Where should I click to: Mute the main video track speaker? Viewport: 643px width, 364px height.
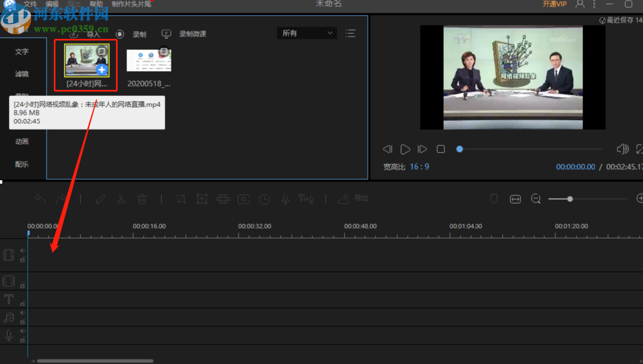coord(23,251)
